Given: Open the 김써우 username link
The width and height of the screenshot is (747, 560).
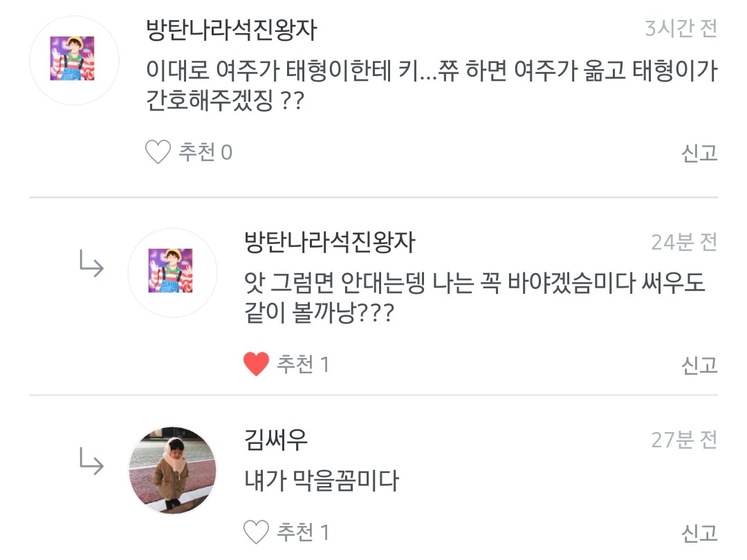Looking at the screenshot, I should tap(276, 439).
